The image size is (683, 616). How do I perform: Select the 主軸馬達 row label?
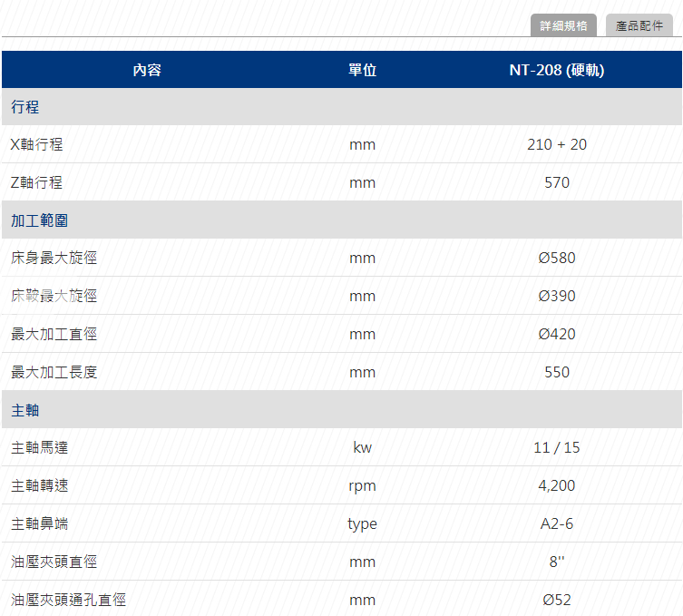(x=39, y=447)
